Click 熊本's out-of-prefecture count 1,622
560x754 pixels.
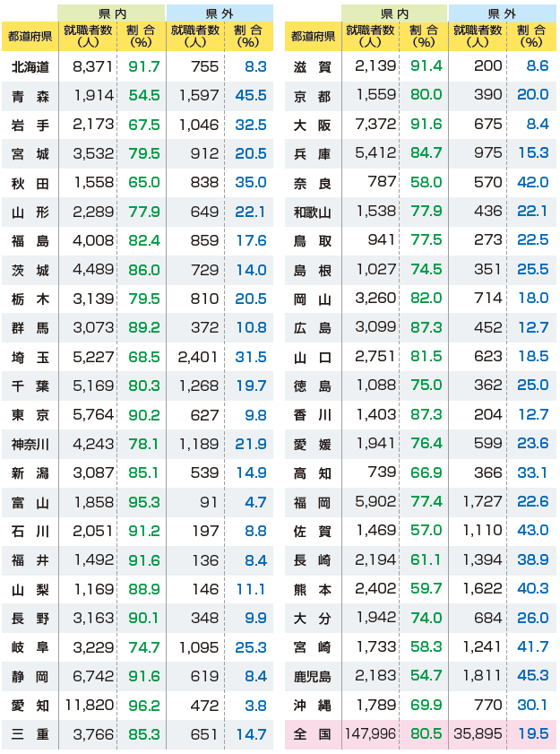(x=483, y=588)
